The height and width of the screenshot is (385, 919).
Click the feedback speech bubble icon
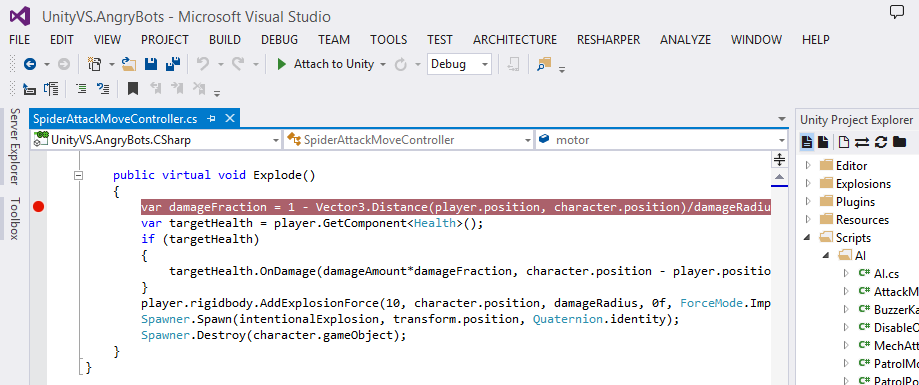coord(897,12)
